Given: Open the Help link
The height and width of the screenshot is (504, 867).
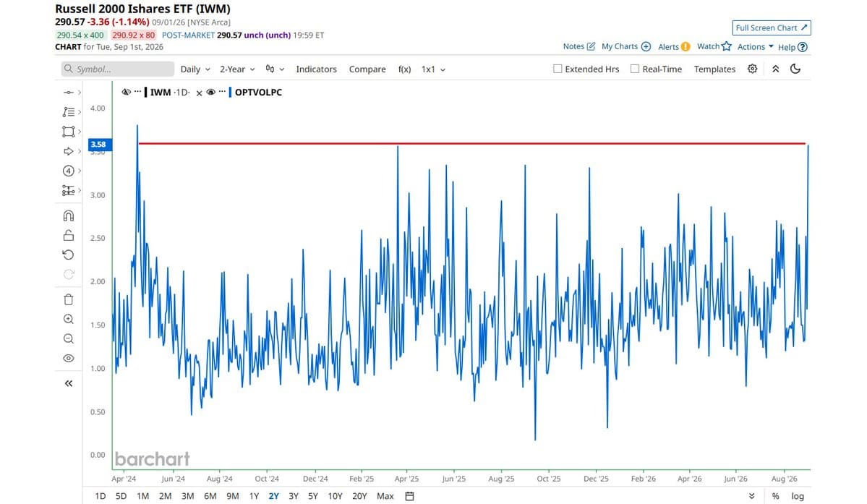Looking at the screenshot, I should [x=793, y=47].
